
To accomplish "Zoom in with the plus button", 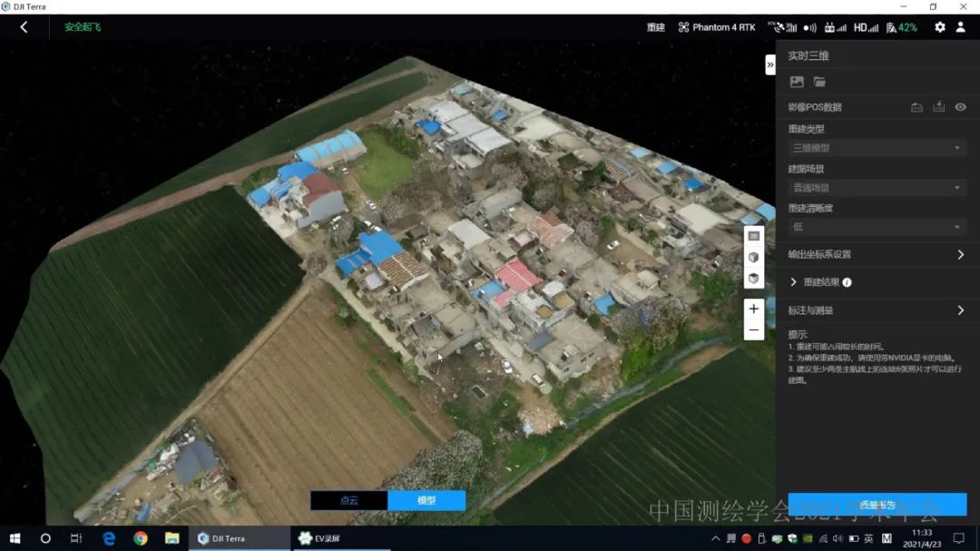I will point(753,309).
